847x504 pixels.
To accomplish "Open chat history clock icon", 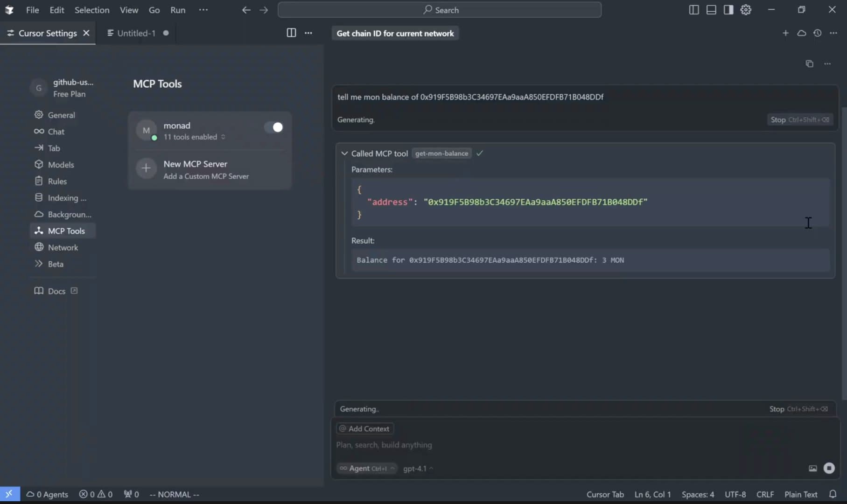I will [817, 33].
